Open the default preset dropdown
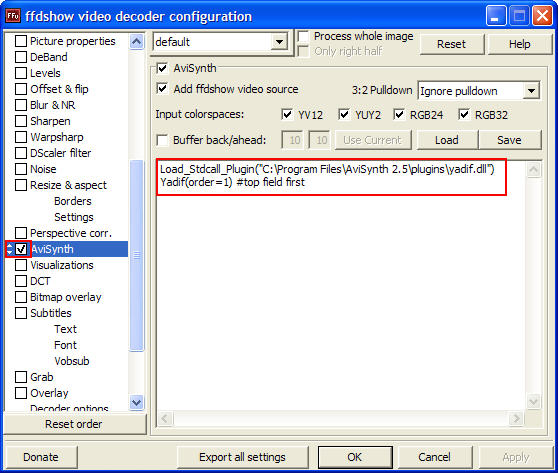Viewport: 558px width, 473px height. (280, 42)
